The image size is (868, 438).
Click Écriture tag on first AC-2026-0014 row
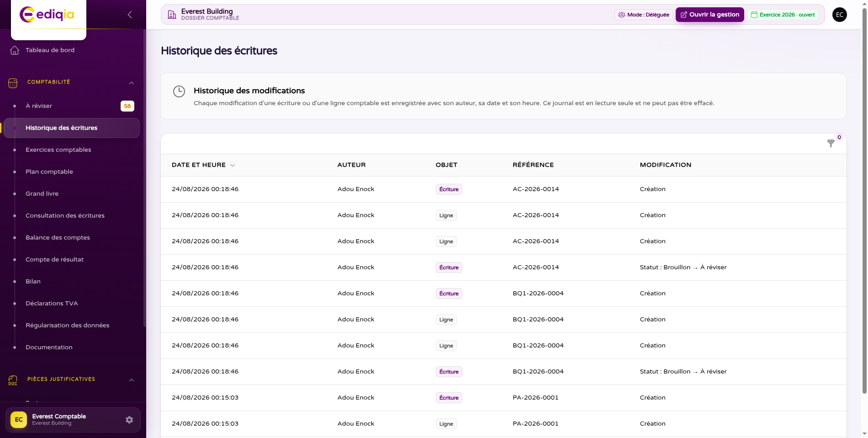click(449, 189)
